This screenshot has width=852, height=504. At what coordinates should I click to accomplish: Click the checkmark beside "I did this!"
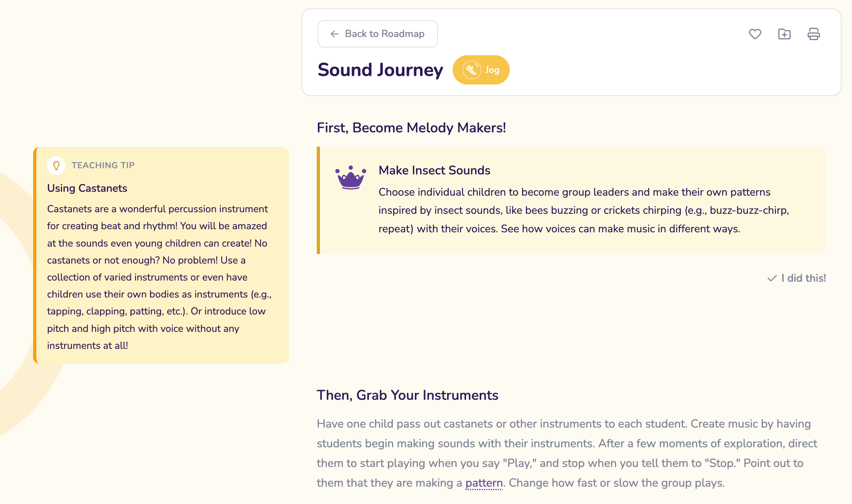[772, 278]
